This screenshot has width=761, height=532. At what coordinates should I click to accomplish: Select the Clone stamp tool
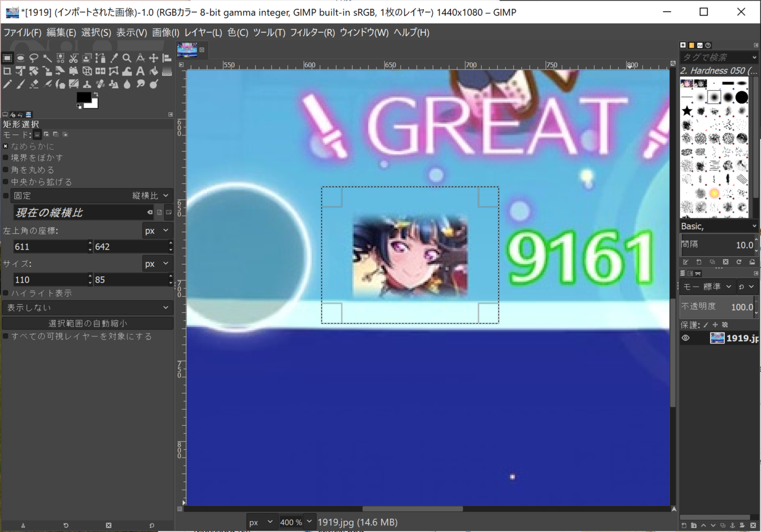pos(87,84)
